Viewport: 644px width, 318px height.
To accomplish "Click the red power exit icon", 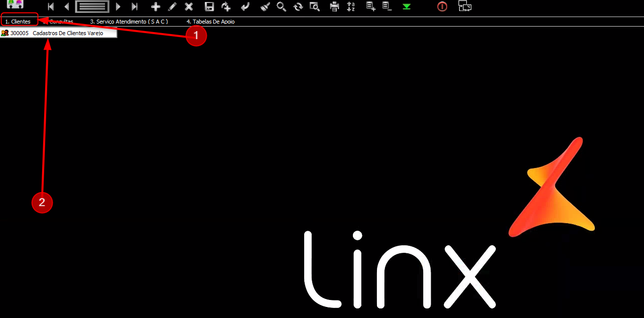I will 442,7.
